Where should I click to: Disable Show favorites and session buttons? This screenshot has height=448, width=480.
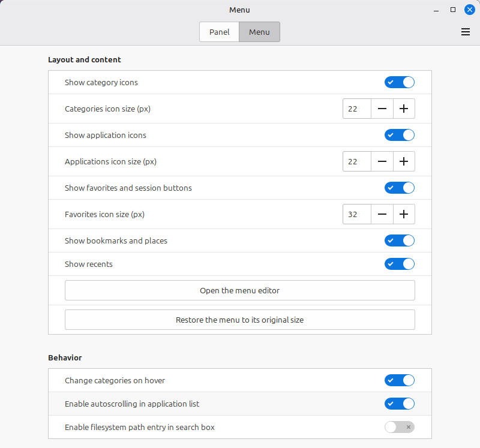pyautogui.click(x=400, y=188)
